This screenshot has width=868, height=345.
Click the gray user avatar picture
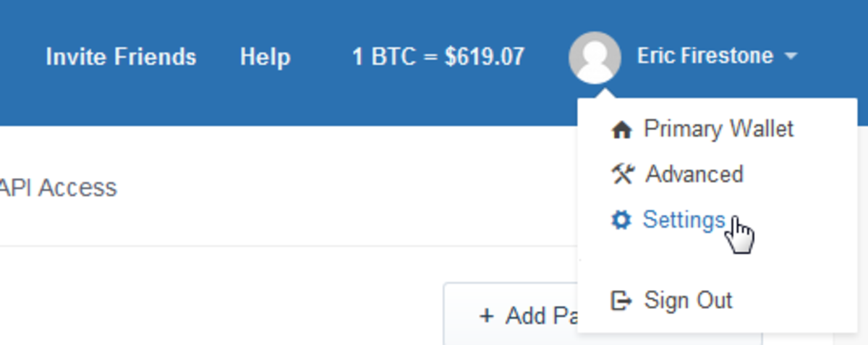click(595, 57)
